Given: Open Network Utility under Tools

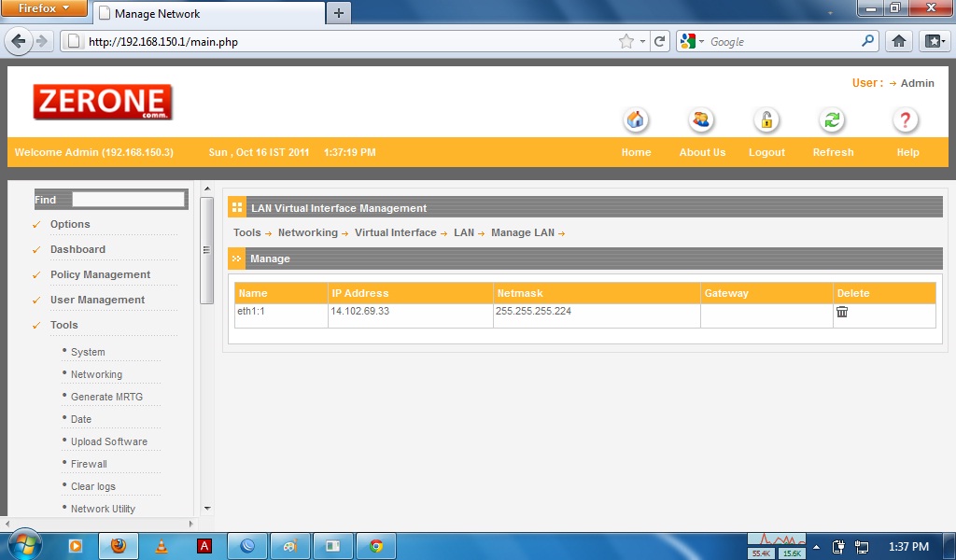Looking at the screenshot, I should pyautogui.click(x=103, y=509).
